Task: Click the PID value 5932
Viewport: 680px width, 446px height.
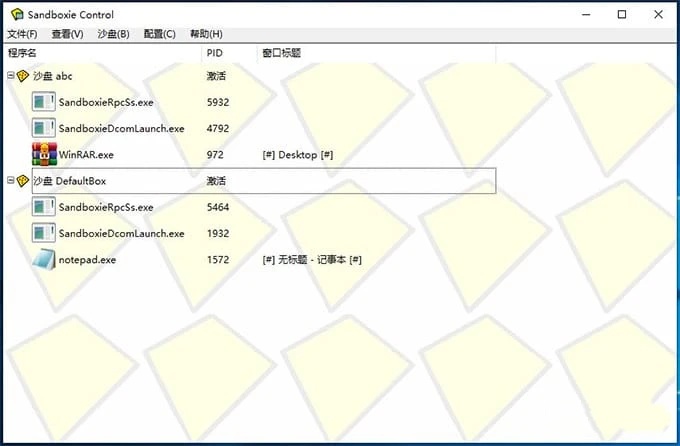Action: 218,102
